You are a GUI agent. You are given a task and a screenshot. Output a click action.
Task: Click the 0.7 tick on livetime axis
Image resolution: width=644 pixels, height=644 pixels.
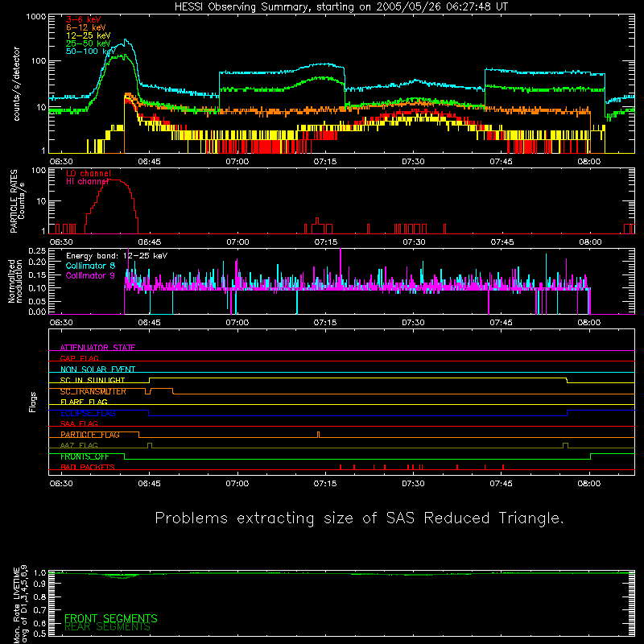pyautogui.click(x=39, y=609)
